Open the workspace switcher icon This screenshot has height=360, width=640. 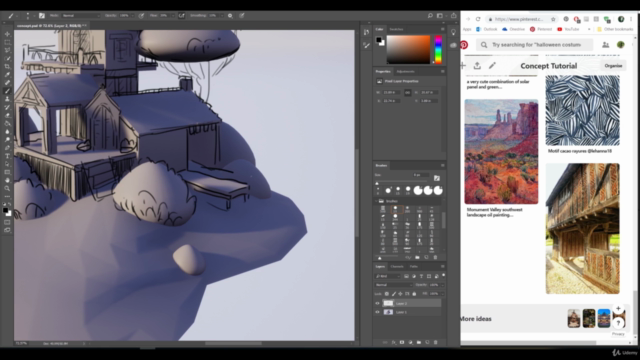pos(440,16)
